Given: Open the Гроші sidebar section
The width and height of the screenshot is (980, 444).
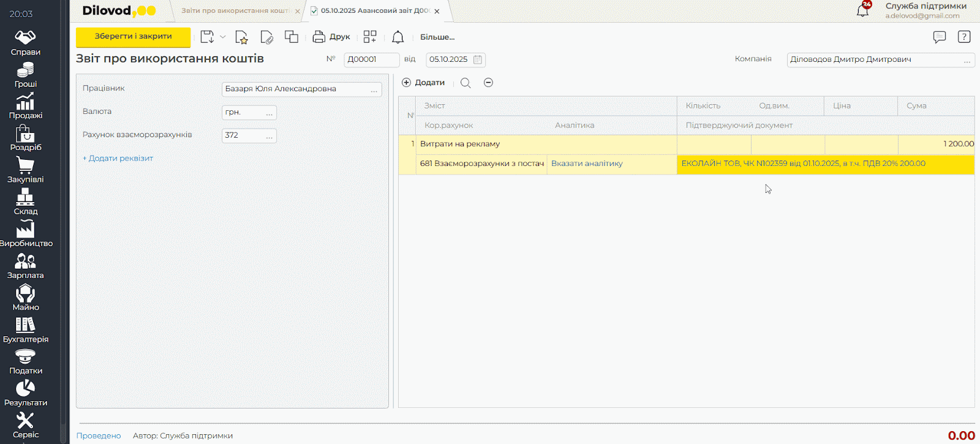Looking at the screenshot, I should (x=25, y=75).
